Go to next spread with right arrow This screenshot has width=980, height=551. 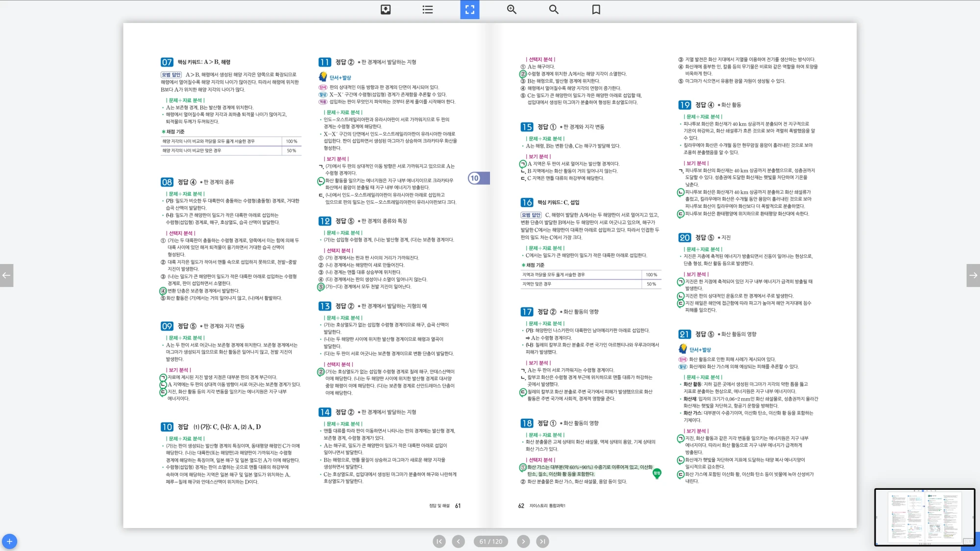tap(973, 275)
